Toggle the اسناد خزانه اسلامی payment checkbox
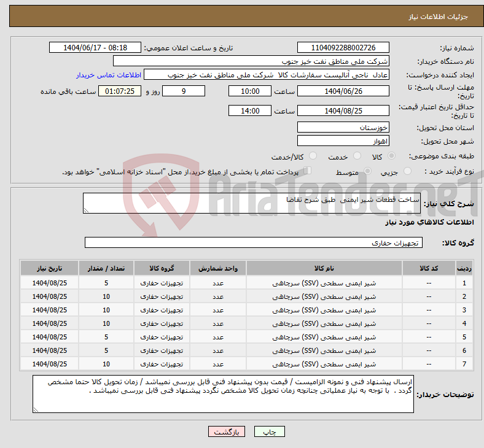Image resolution: width=484 pixels, height=448 pixels. click(308, 171)
